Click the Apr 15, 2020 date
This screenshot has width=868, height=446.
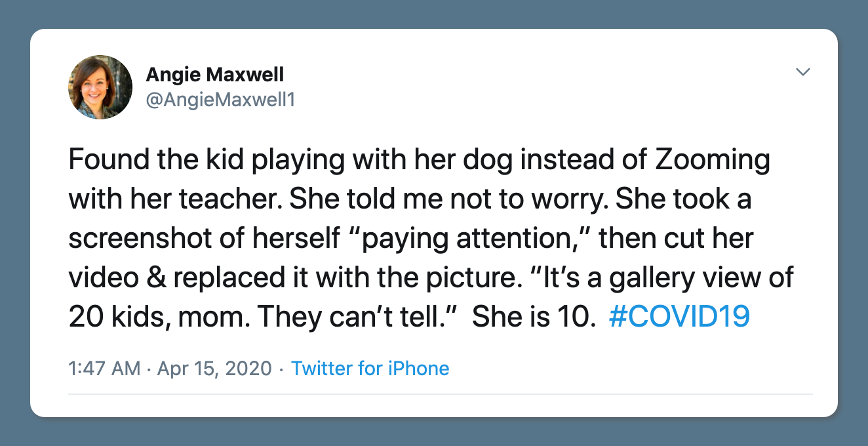[x=214, y=369]
